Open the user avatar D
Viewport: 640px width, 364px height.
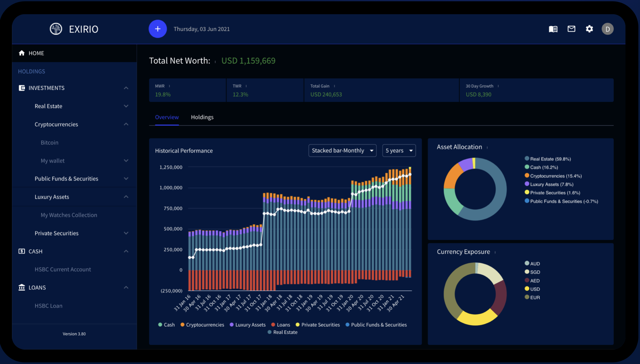pyautogui.click(x=607, y=29)
